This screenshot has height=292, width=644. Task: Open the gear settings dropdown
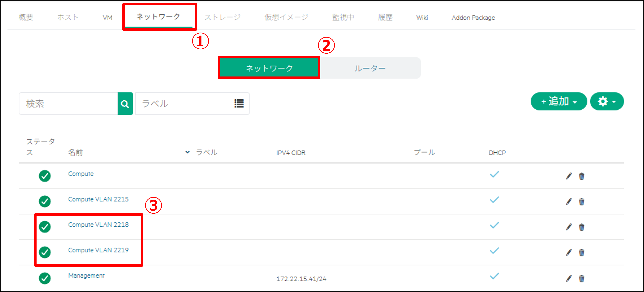607,101
